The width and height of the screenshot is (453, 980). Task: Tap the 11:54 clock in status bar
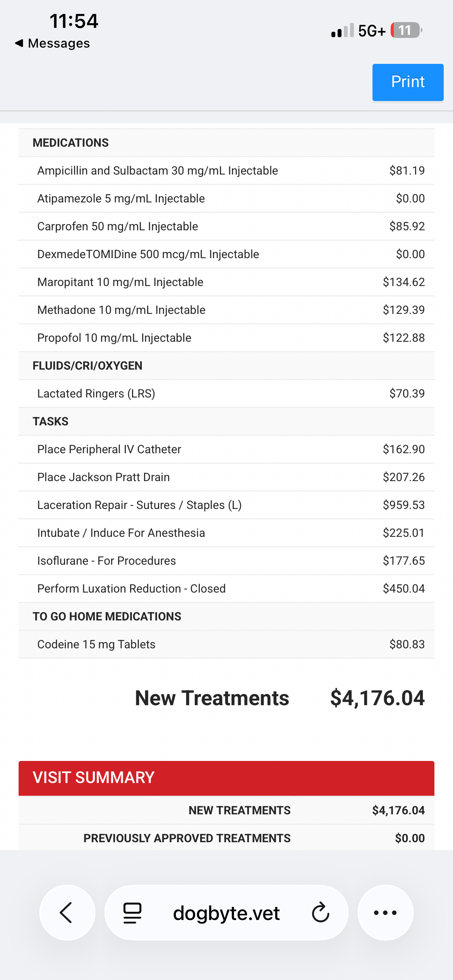click(x=74, y=21)
